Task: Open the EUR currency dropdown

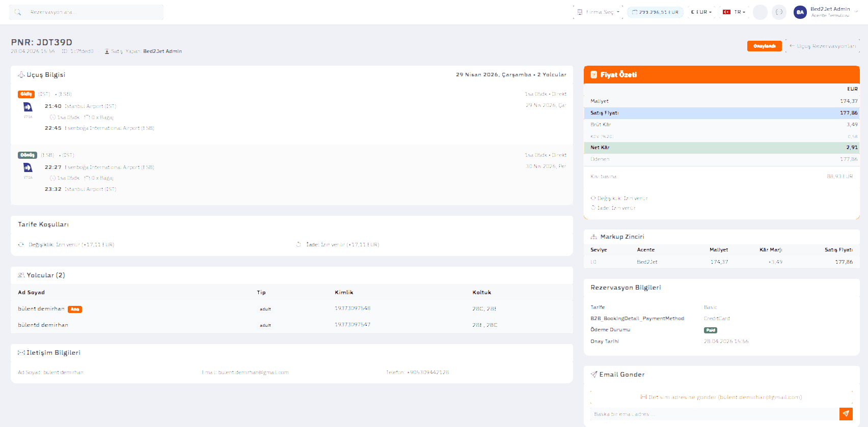Action: [x=701, y=12]
